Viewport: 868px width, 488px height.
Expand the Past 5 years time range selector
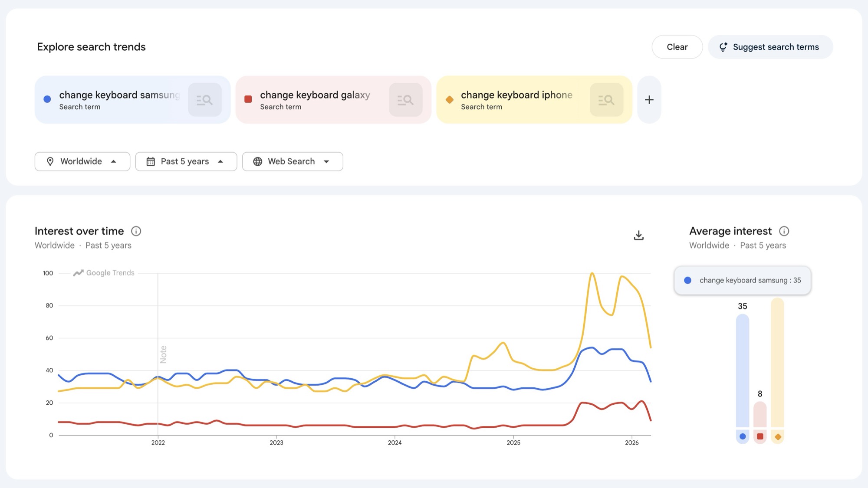coord(186,161)
